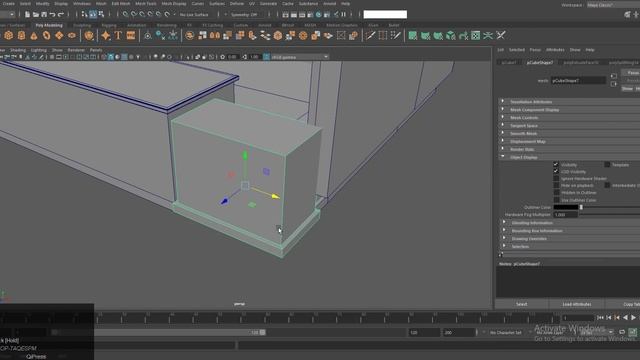This screenshot has height=360, width=640.
Task: Collapse the Object Display section
Action: coord(569,157)
